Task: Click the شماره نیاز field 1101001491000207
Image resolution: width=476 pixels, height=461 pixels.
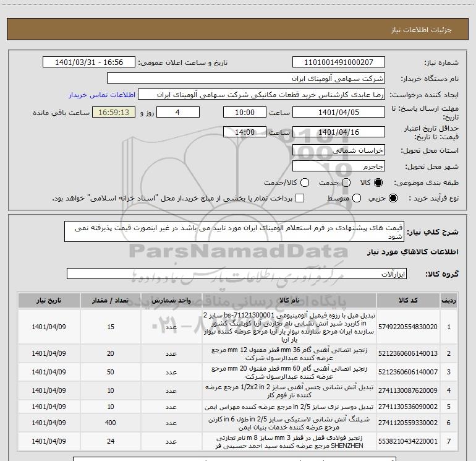Action: [339, 62]
